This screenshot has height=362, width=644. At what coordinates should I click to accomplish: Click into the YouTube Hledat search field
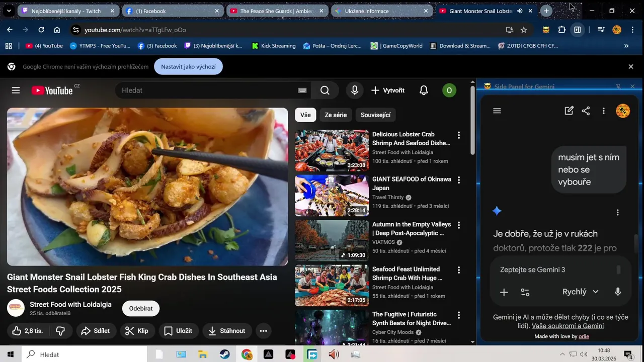click(x=206, y=90)
